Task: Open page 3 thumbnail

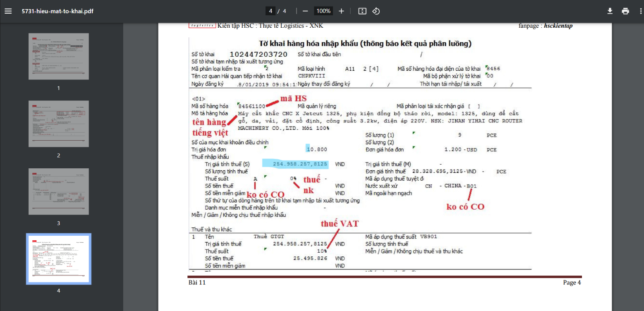Action: click(x=59, y=191)
